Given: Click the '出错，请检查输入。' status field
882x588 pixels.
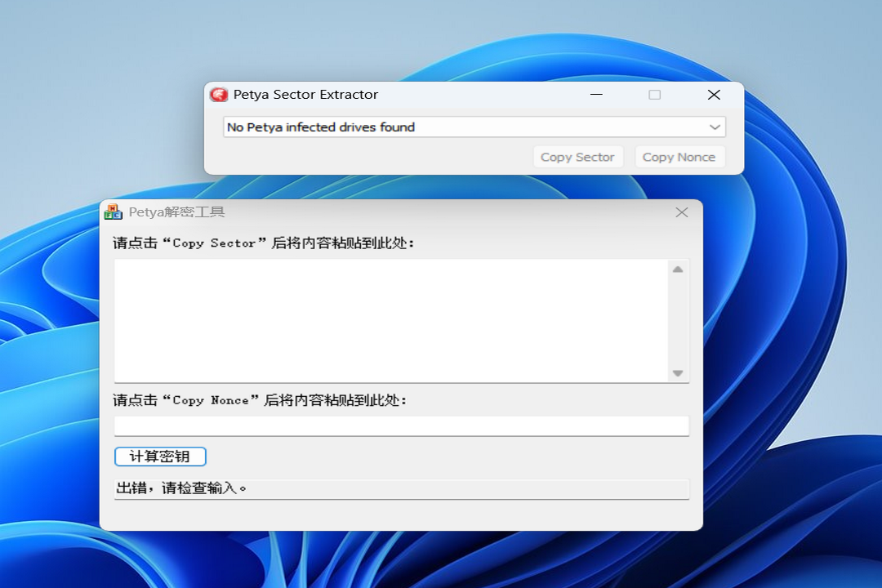Looking at the screenshot, I should click(x=401, y=488).
